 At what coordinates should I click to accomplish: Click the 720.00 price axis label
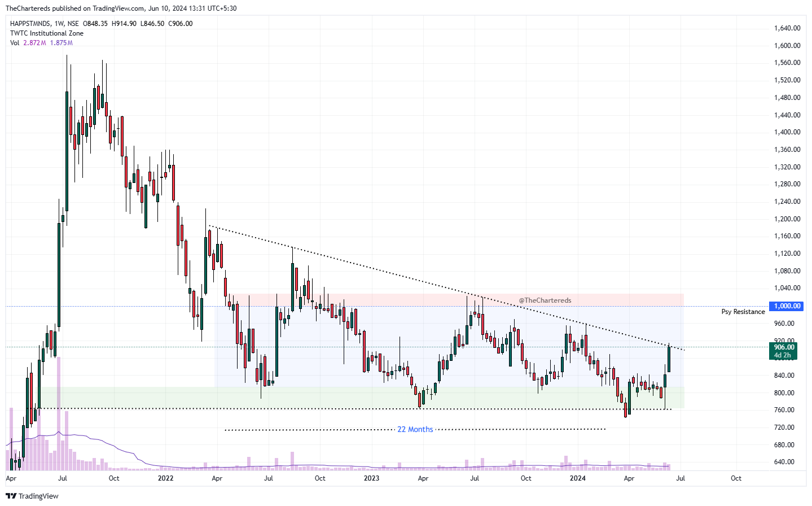tap(784, 428)
